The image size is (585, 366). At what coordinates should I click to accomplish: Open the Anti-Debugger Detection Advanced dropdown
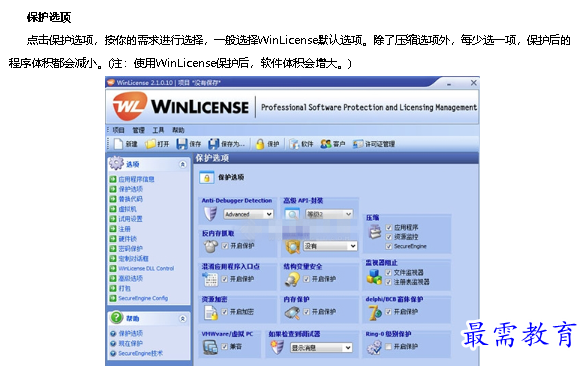click(x=248, y=214)
